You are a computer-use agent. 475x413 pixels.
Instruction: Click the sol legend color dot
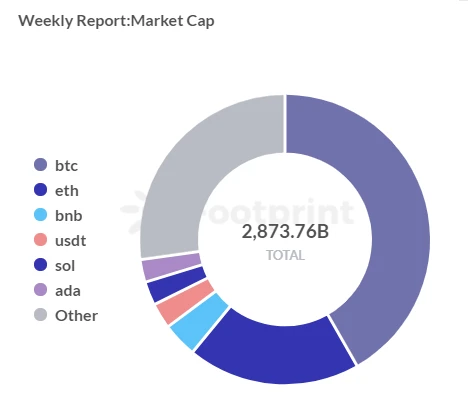click(41, 265)
